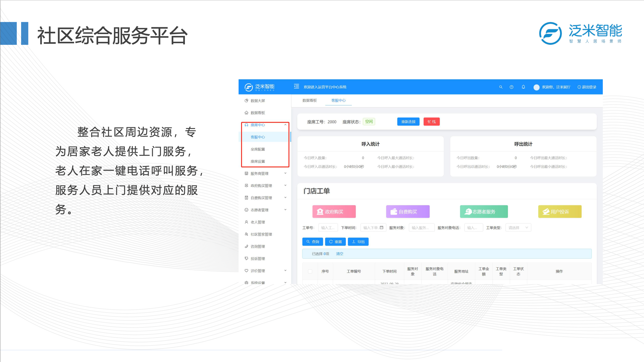Open 老人管理 in the sidebar
Viewport: 644px width, 362px height.
coord(258,222)
